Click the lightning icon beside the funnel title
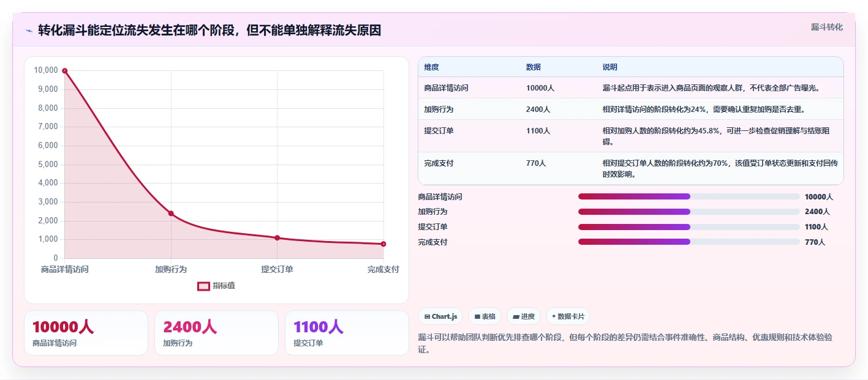This screenshot has width=868, height=380. (29, 31)
